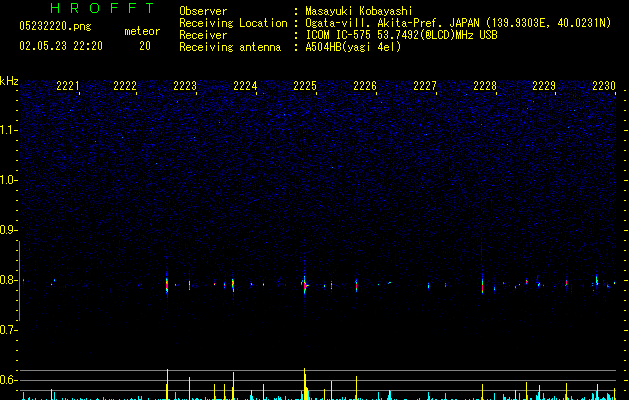Click the strong meteor echo near 2225
The image size is (629, 400).
click(305, 285)
